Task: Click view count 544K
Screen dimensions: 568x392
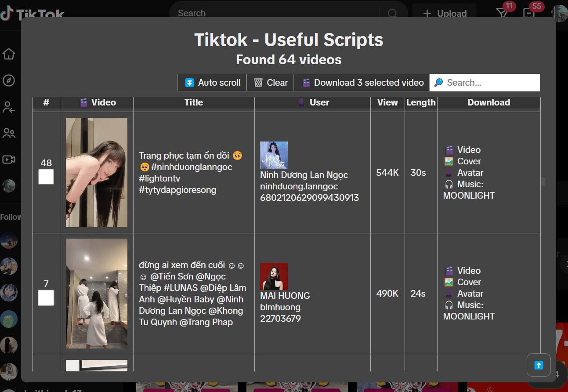Action: tap(387, 173)
